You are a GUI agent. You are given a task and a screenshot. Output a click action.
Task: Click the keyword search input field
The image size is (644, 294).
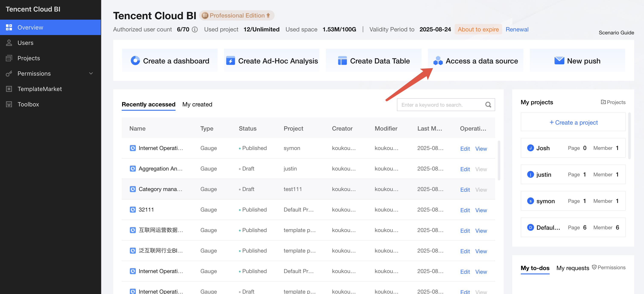point(440,105)
